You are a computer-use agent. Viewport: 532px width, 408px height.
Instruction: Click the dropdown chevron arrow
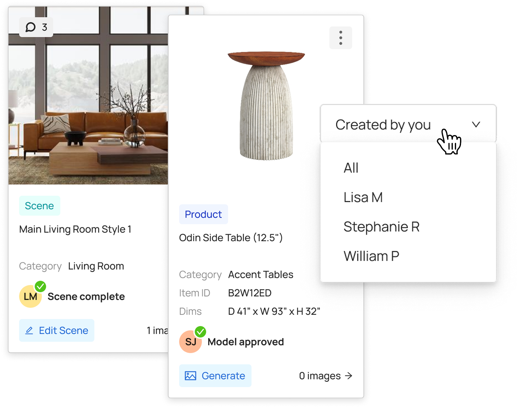coord(476,124)
